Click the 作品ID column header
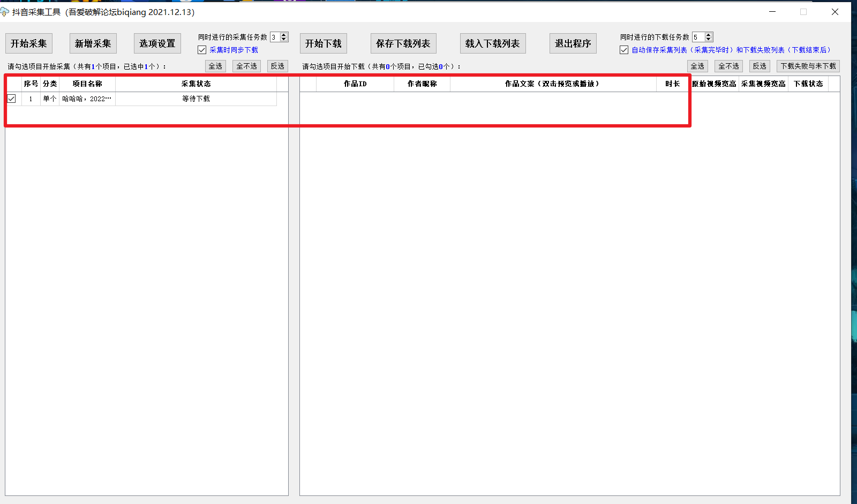 pyautogui.click(x=355, y=84)
